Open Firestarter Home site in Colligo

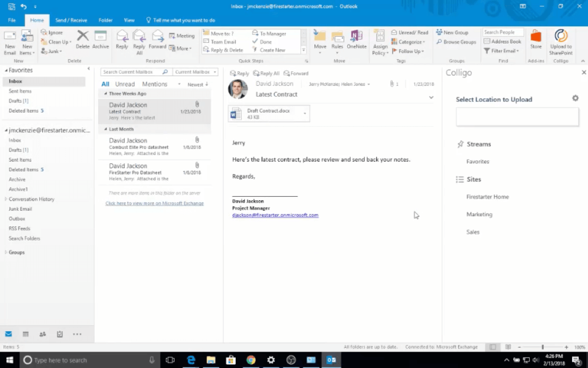[x=487, y=197]
